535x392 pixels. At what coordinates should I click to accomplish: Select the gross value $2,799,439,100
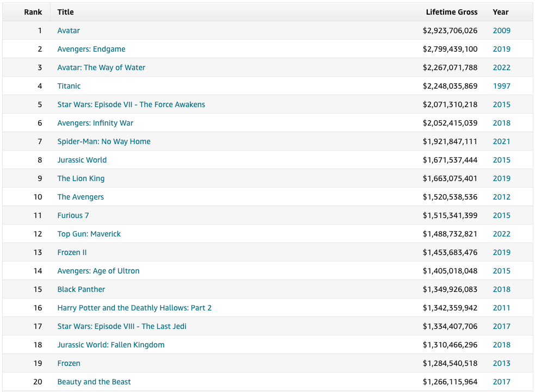[x=450, y=49]
